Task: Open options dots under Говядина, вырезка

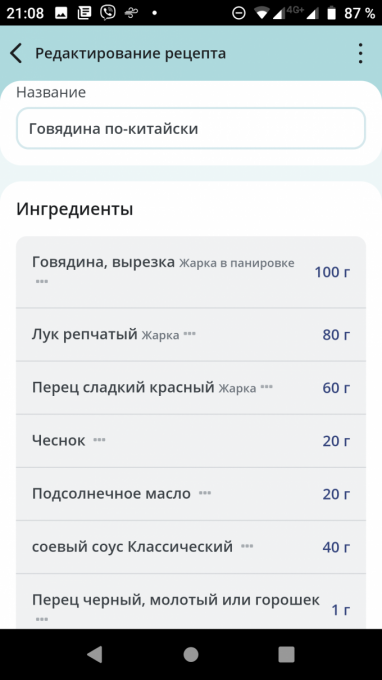Action: pyautogui.click(x=42, y=282)
